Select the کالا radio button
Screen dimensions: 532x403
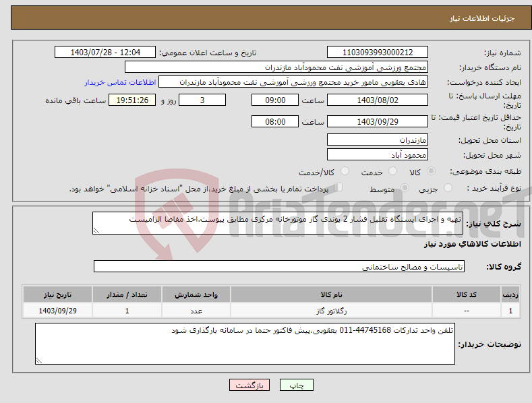[x=431, y=171]
